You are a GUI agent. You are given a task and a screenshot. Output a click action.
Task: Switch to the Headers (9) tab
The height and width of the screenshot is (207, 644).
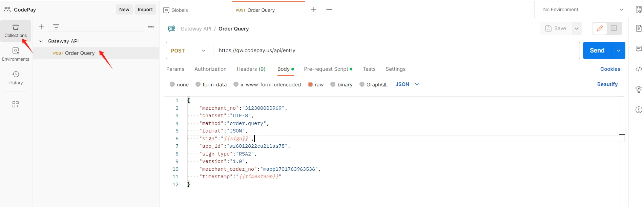pyautogui.click(x=251, y=69)
